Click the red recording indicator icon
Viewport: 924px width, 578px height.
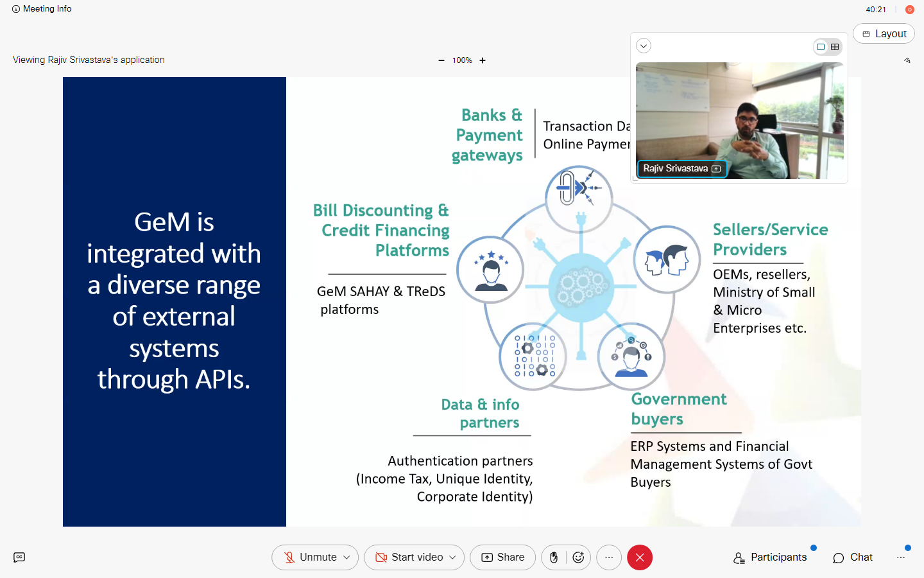point(909,10)
